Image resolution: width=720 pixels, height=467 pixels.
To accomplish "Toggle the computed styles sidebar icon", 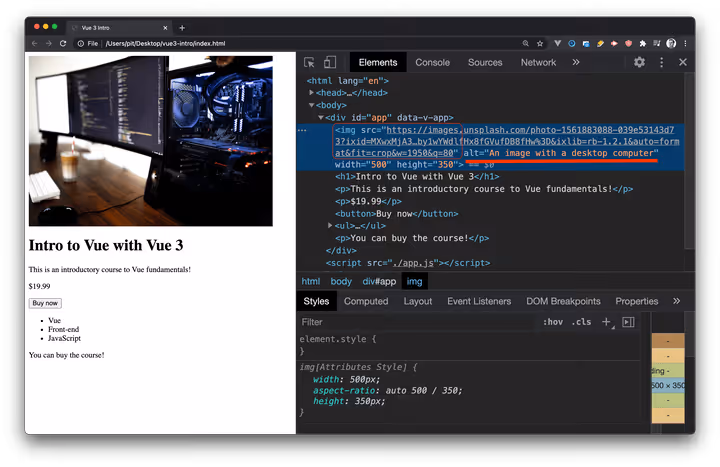I will pos(628,322).
